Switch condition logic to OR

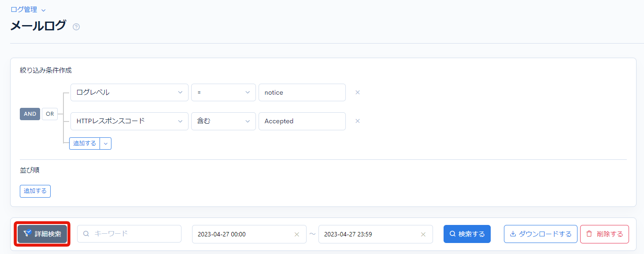coord(49,114)
